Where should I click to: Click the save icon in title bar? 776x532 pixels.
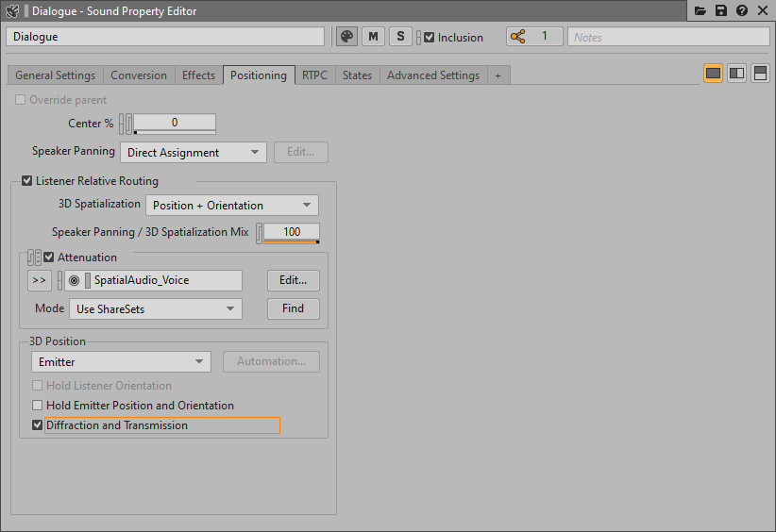tap(721, 10)
